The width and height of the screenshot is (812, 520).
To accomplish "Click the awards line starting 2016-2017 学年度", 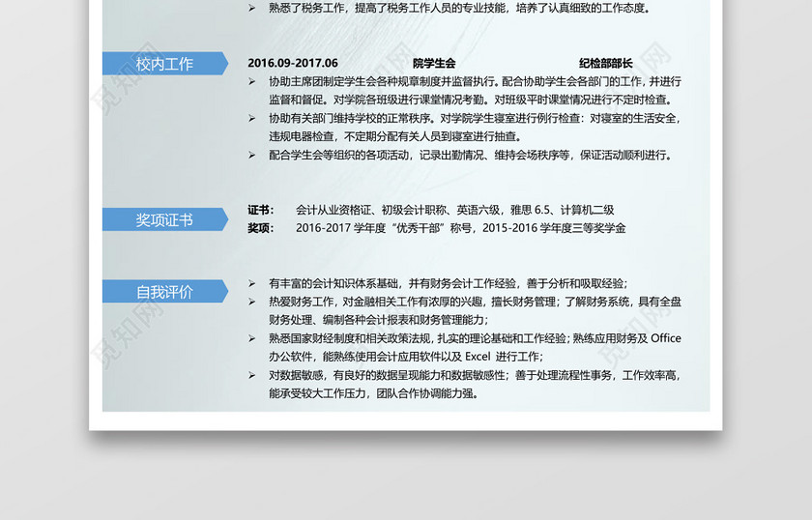I will point(460,228).
